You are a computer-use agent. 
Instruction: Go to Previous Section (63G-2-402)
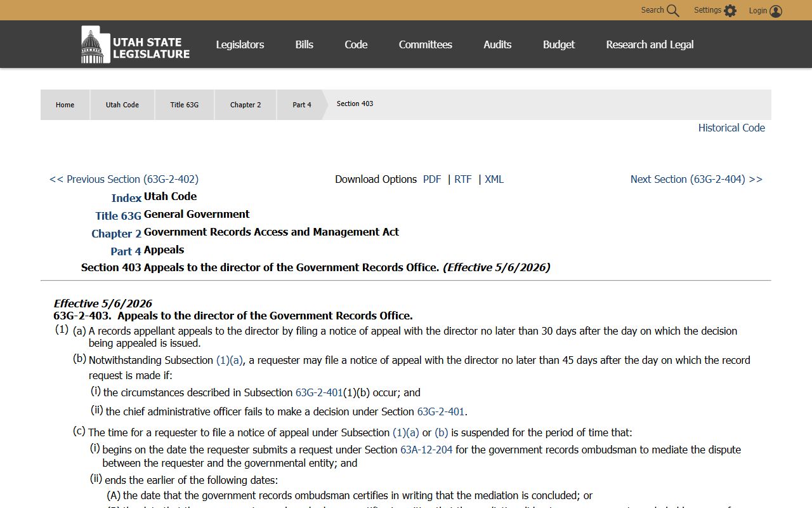124,179
